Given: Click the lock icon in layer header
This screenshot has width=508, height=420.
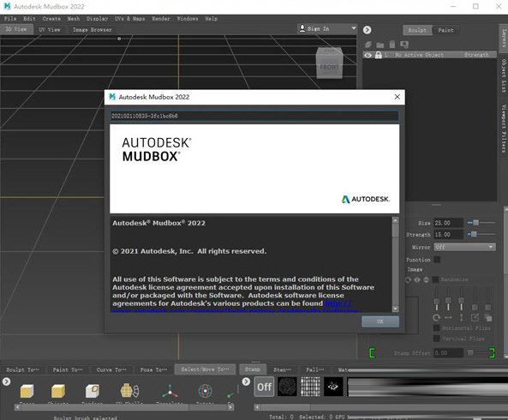Looking at the screenshot, I should coord(378,55).
